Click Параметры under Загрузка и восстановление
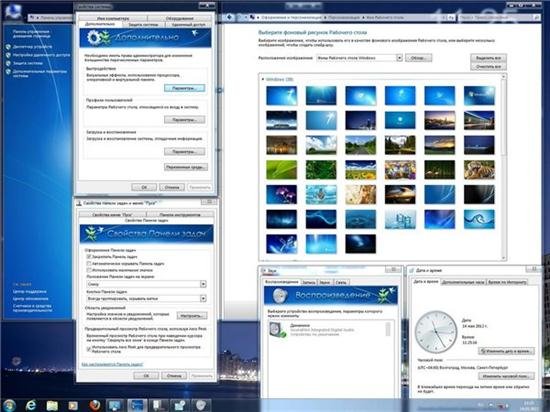This screenshot has width=550, height=412. 185,151
